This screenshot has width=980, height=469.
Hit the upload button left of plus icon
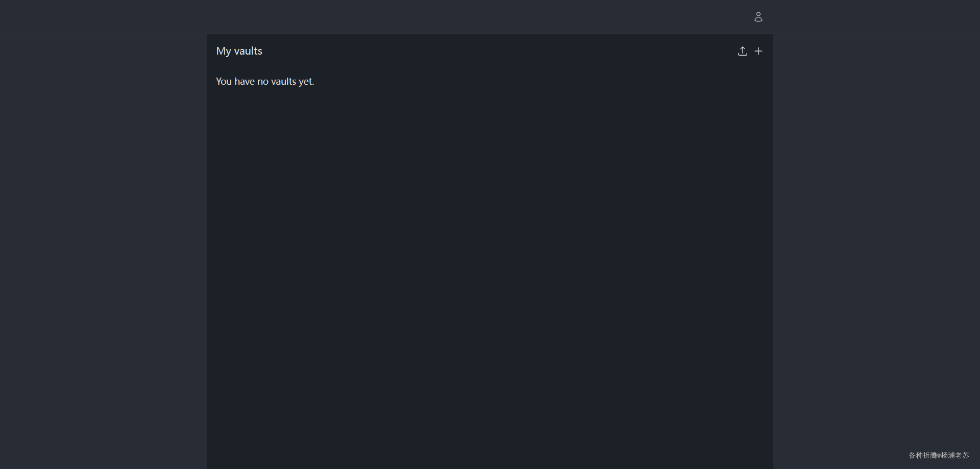[742, 51]
